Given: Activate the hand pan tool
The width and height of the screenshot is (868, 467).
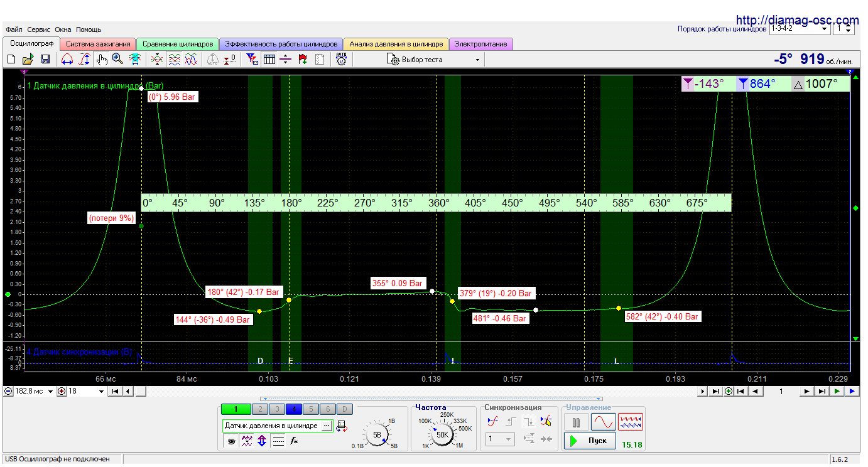Looking at the screenshot, I should pos(102,60).
